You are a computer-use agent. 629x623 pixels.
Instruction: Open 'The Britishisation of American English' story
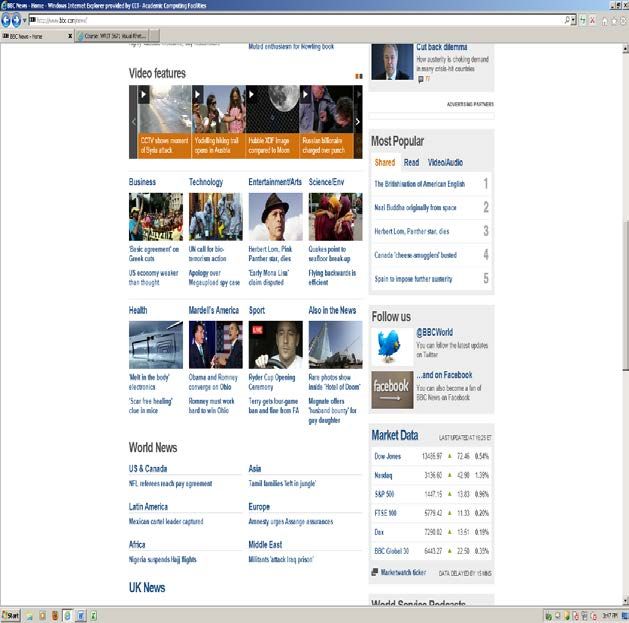pyautogui.click(x=420, y=184)
